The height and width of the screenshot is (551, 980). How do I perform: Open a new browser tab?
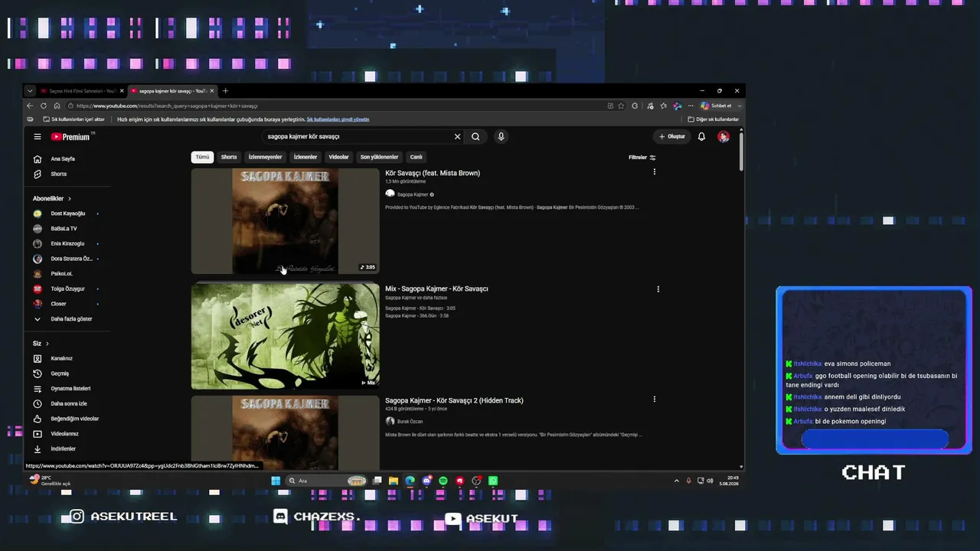(x=225, y=91)
